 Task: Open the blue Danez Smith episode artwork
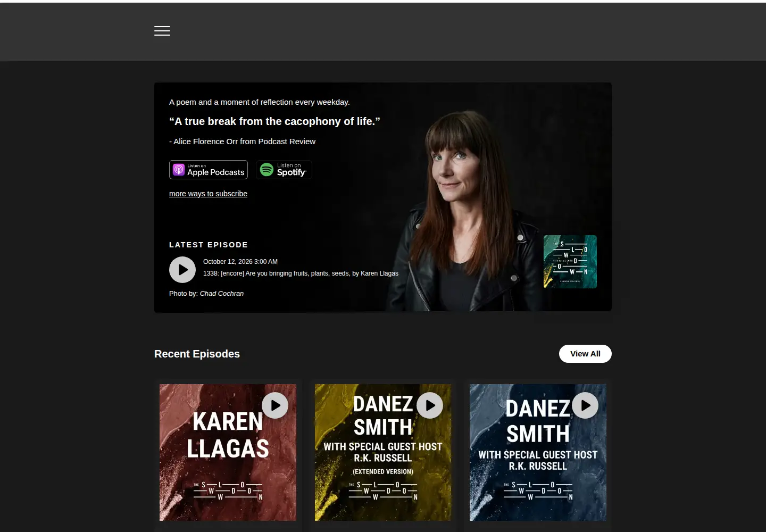pyautogui.click(x=538, y=452)
